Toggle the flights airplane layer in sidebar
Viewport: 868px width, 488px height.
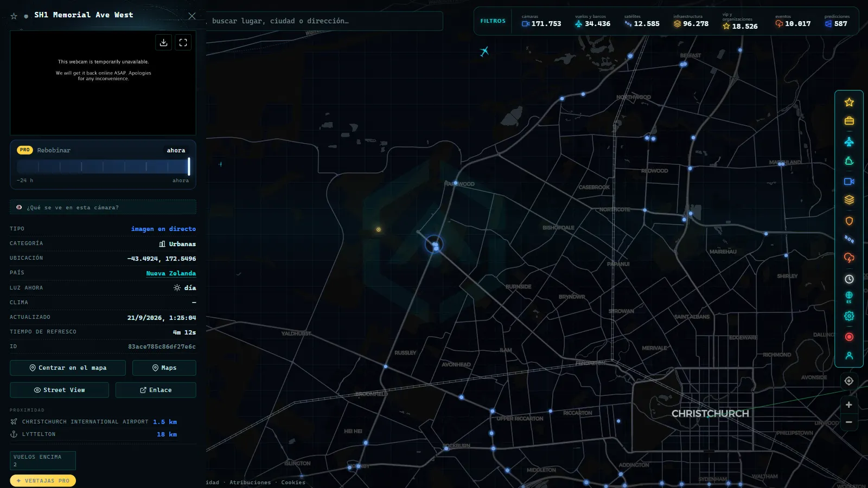pyautogui.click(x=849, y=142)
